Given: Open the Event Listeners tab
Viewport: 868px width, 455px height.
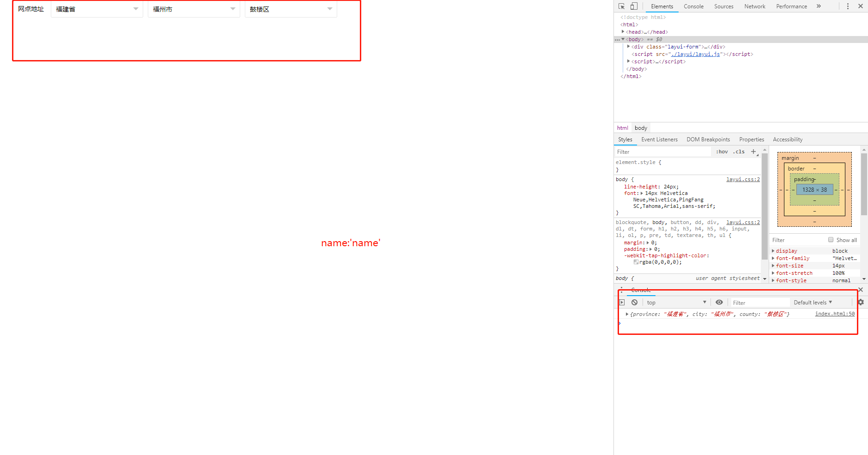Looking at the screenshot, I should click(659, 140).
